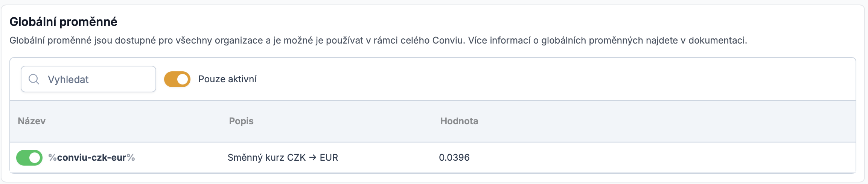The height and width of the screenshot is (184, 868).
Task: Click the leading percent sign of conviu-czk-eur
Action: pos(52,158)
